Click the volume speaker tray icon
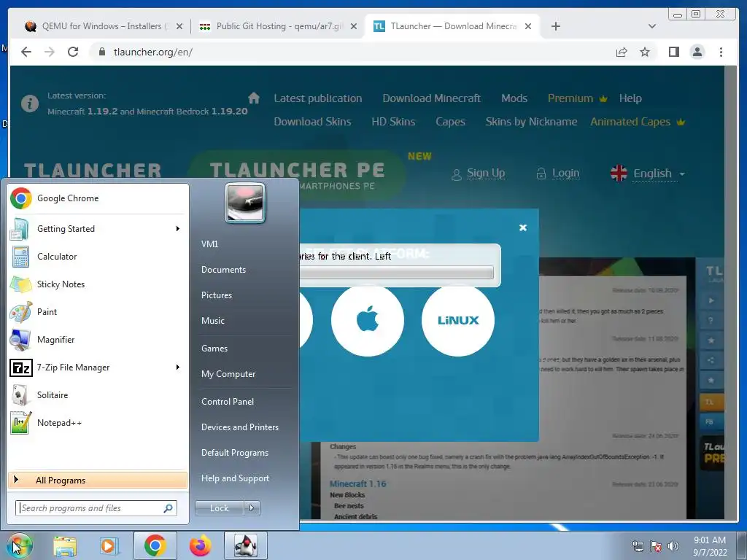 pyautogui.click(x=673, y=546)
